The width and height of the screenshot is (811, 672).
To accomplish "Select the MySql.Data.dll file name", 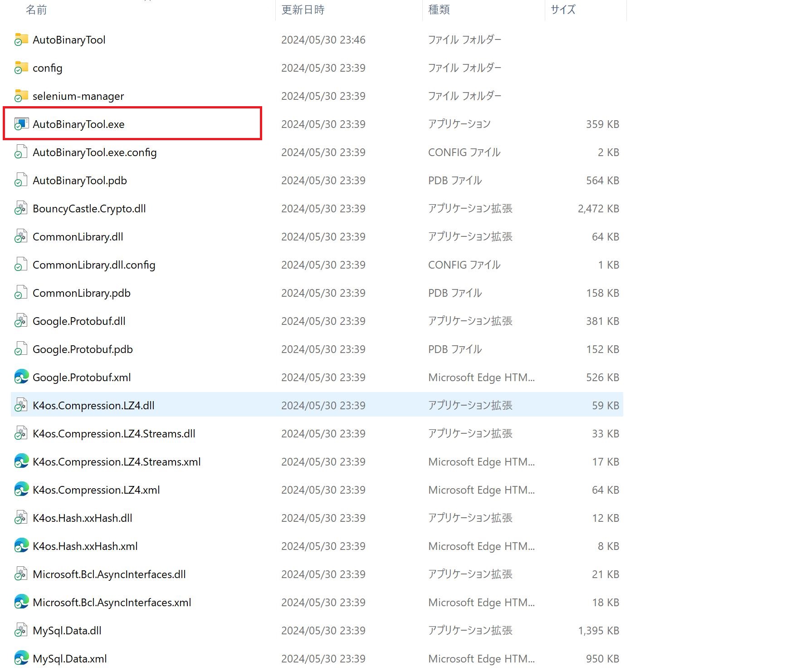I will pos(67,631).
